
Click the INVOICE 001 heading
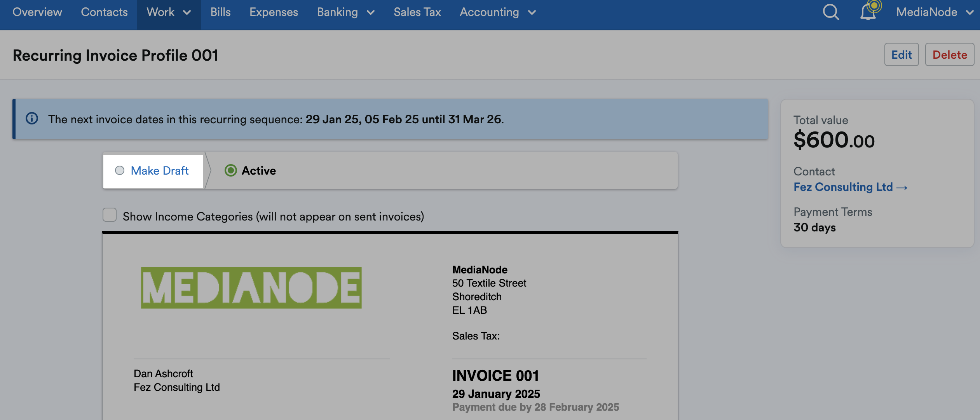click(x=495, y=376)
